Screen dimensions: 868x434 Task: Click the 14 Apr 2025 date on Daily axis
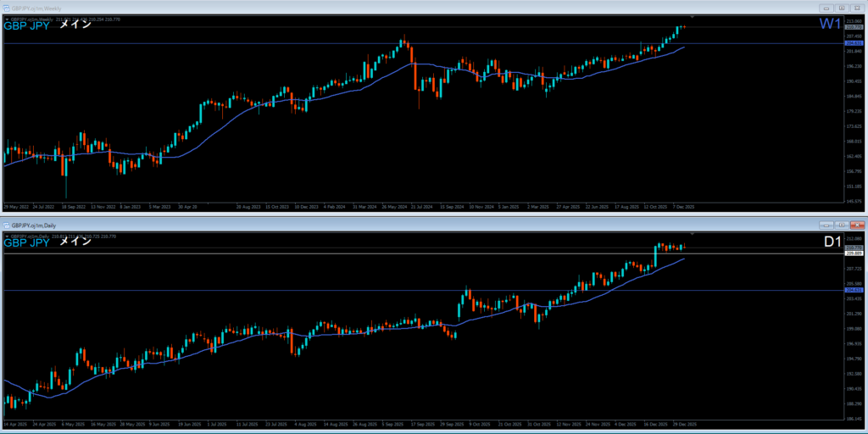[x=14, y=424]
